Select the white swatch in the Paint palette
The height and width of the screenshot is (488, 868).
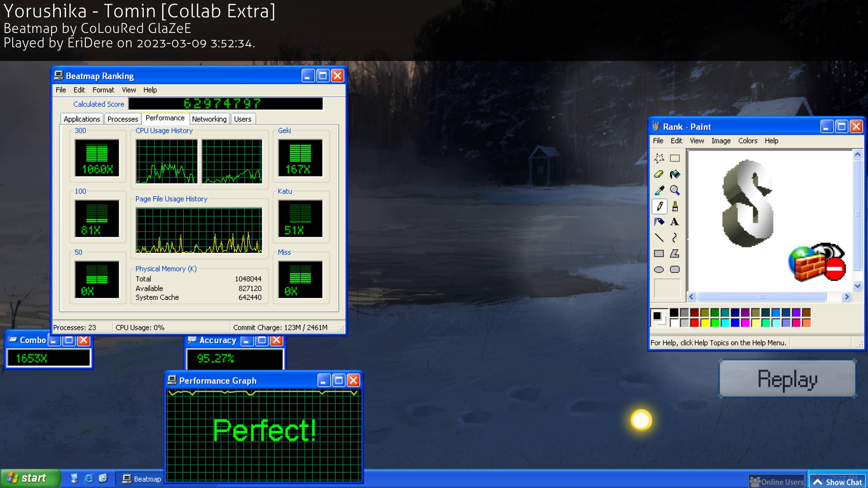point(674,323)
